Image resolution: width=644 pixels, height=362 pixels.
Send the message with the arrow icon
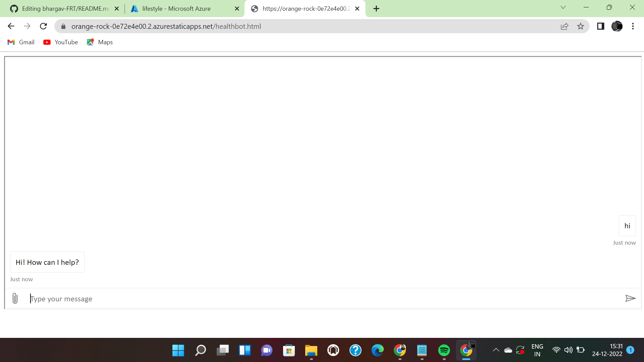pos(631,298)
